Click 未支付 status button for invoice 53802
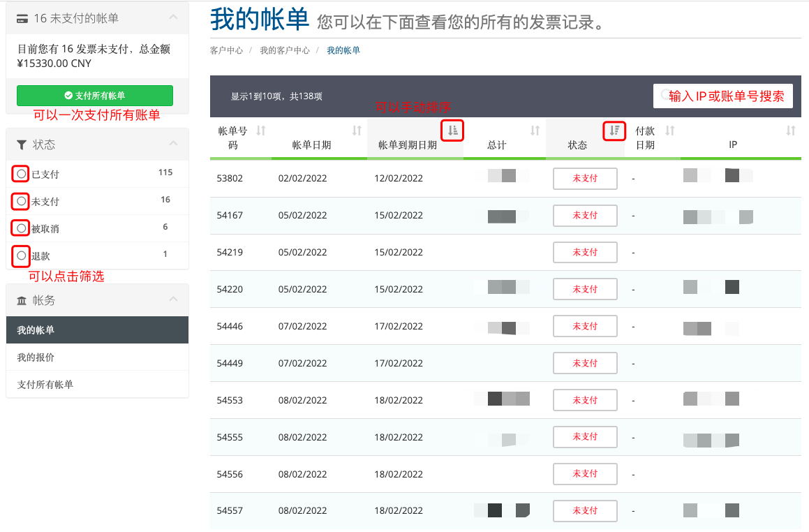This screenshot has height=532, width=809. click(585, 179)
